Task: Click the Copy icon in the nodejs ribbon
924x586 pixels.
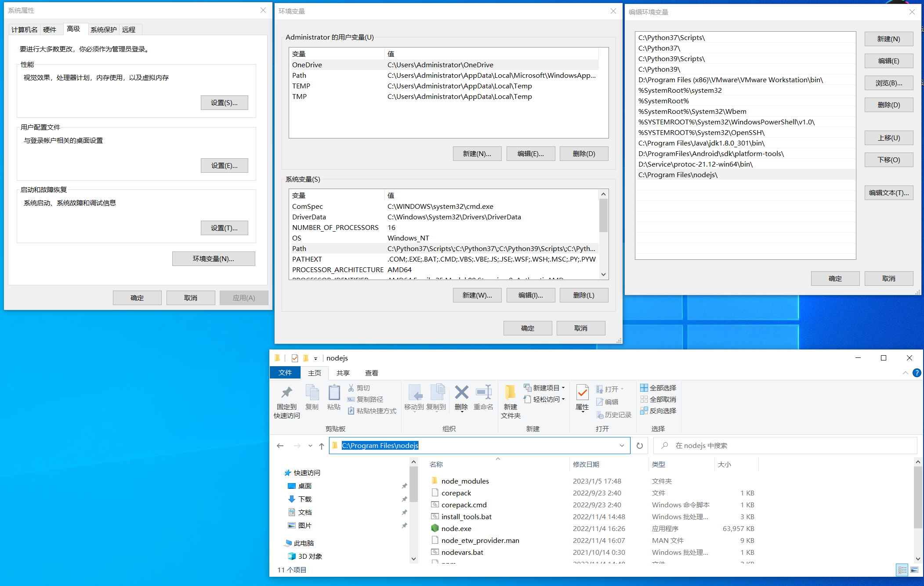Action: (312, 397)
